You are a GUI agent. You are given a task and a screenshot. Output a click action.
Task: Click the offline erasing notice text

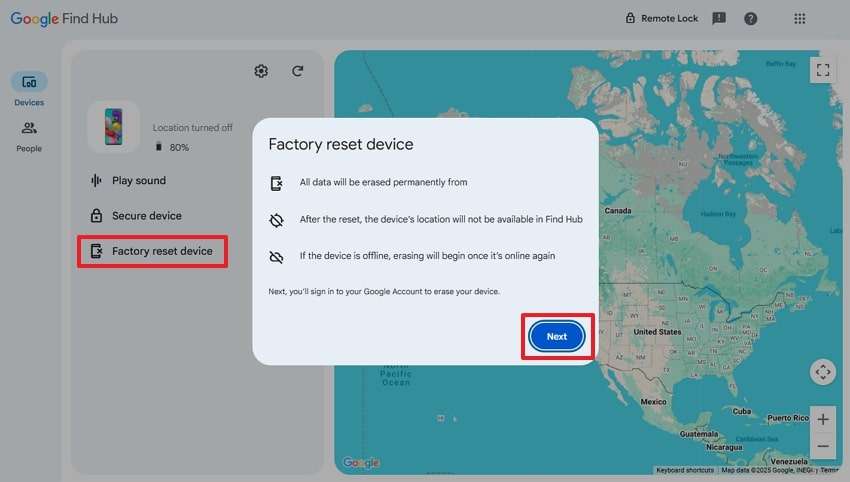[x=427, y=255]
